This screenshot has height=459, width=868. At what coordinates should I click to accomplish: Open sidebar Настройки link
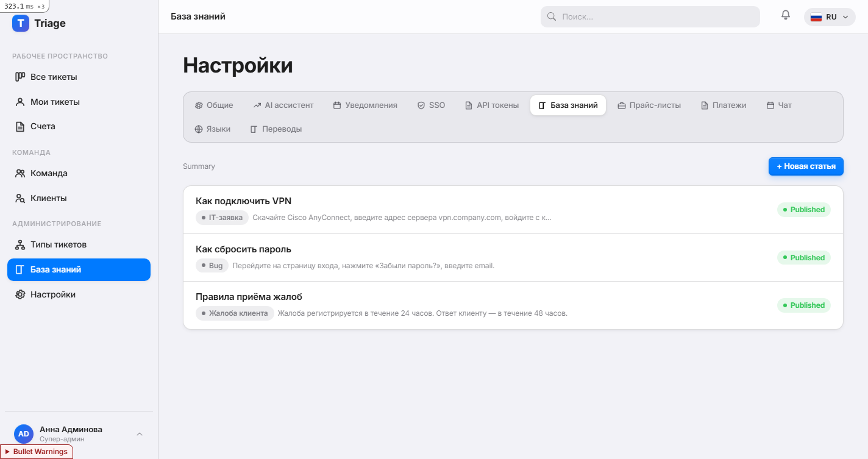coord(79,294)
